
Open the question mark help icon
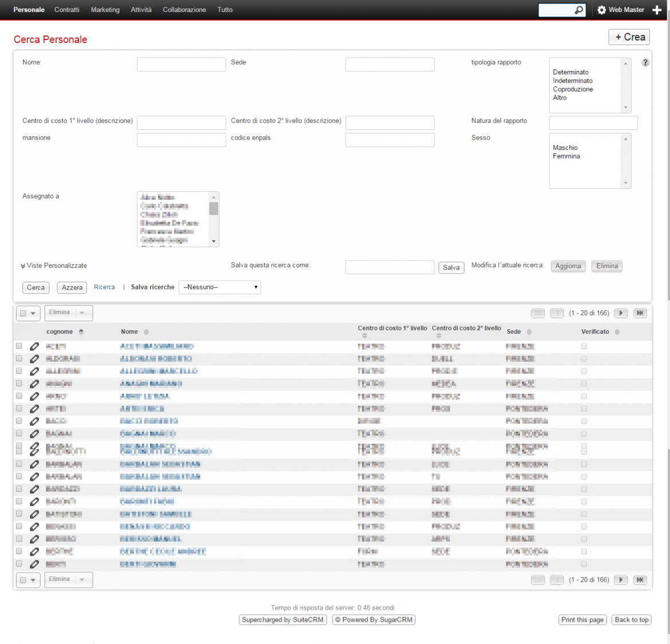(x=645, y=62)
